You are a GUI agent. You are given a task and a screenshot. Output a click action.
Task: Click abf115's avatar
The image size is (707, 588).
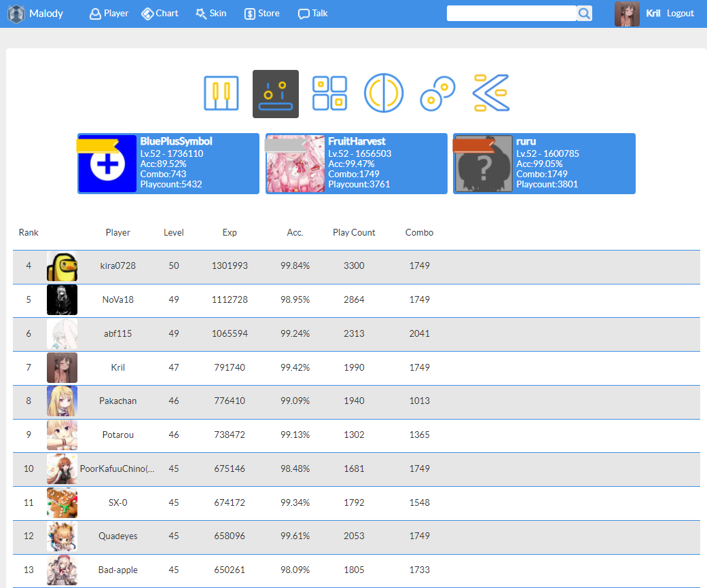(x=62, y=333)
